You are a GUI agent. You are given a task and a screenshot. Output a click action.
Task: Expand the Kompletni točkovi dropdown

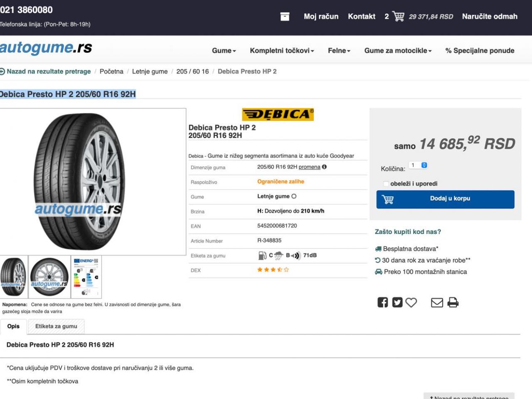pos(282,50)
